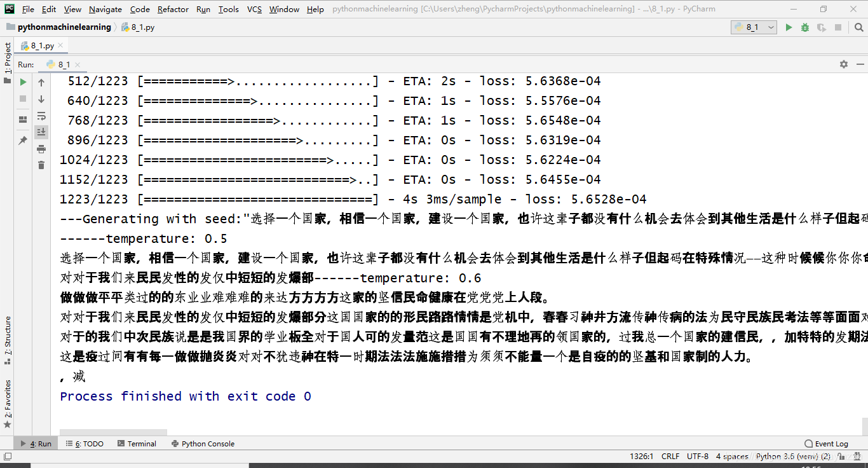The image size is (868, 468).
Task: Click the Run panel stop button
Action: (23, 99)
